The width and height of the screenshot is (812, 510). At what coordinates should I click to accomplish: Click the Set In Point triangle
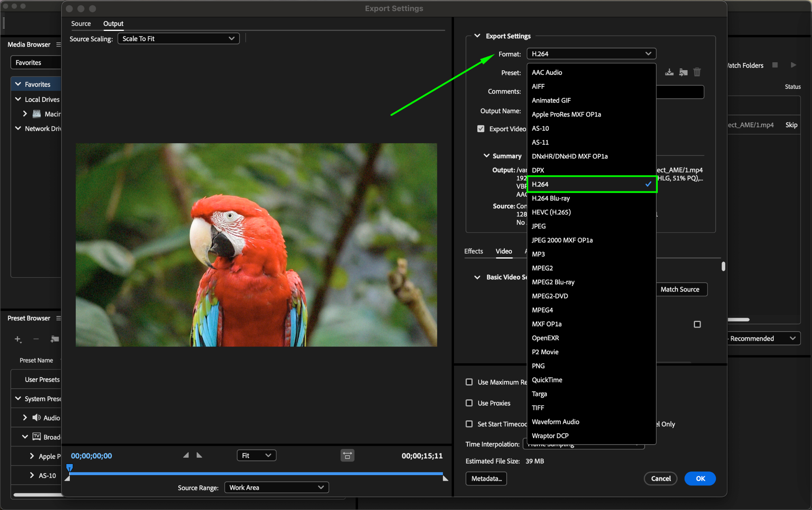coord(186,455)
